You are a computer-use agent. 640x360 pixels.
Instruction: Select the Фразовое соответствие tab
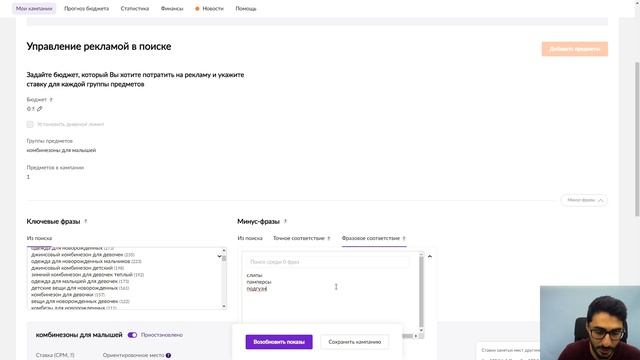point(371,238)
